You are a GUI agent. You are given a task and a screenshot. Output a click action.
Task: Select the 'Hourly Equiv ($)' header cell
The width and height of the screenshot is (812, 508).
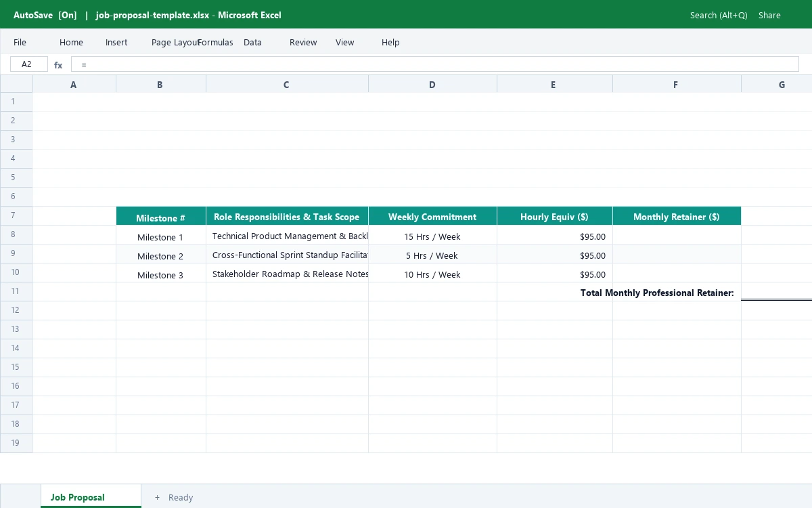point(554,216)
